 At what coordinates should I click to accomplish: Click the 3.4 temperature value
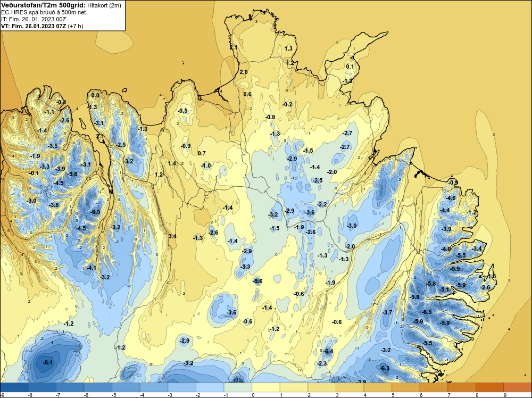coord(172,236)
